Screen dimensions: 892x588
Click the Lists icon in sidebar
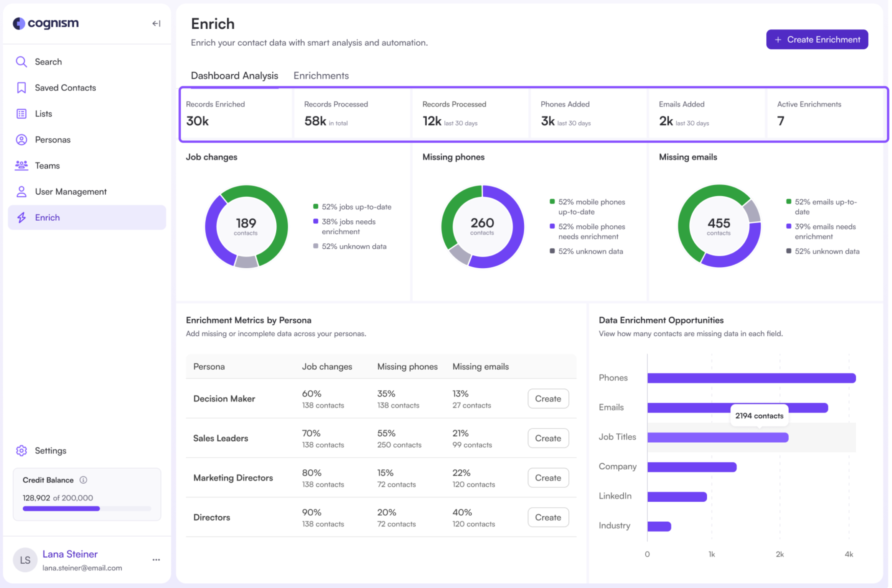tap(21, 114)
